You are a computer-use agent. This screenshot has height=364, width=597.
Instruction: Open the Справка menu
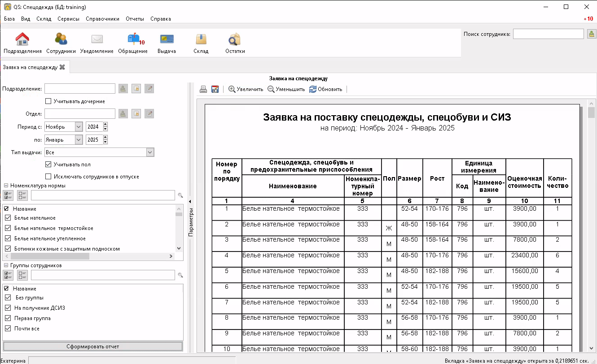(x=160, y=19)
